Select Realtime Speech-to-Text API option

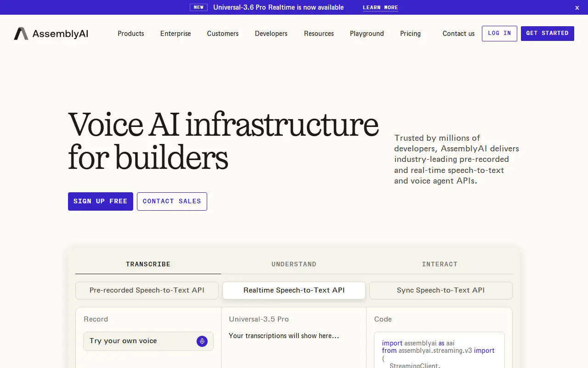[294, 290]
